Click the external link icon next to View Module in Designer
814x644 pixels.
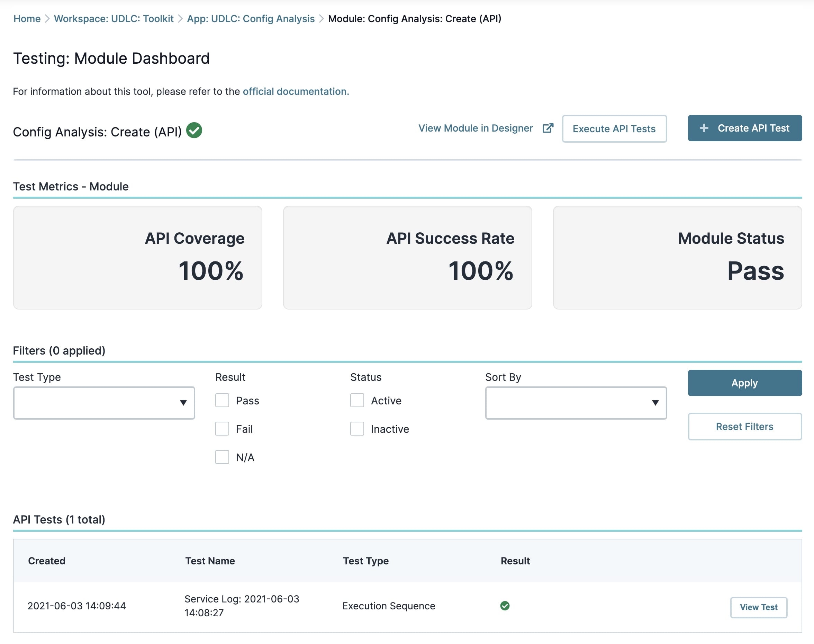coord(548,128)
